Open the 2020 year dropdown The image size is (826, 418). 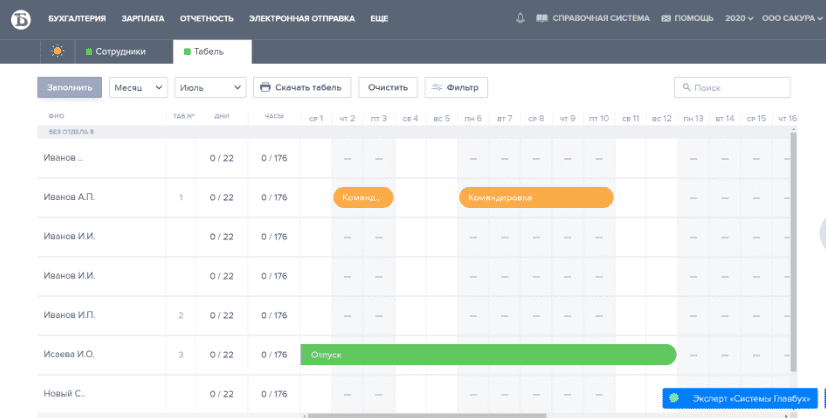(739, 18)
